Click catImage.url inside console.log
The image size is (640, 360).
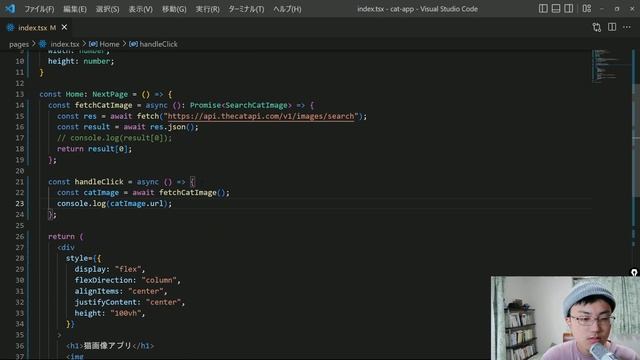(137, 204)
